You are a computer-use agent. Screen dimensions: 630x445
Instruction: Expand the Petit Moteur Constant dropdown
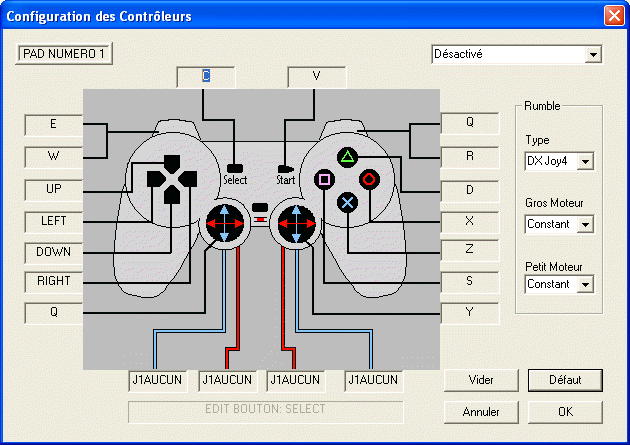585,284
